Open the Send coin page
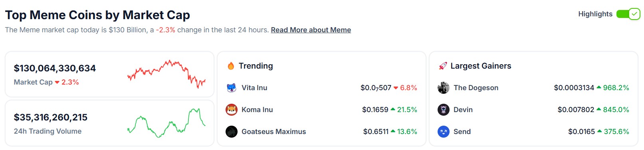The image size is (644, 150). click(x=462, y=132)
